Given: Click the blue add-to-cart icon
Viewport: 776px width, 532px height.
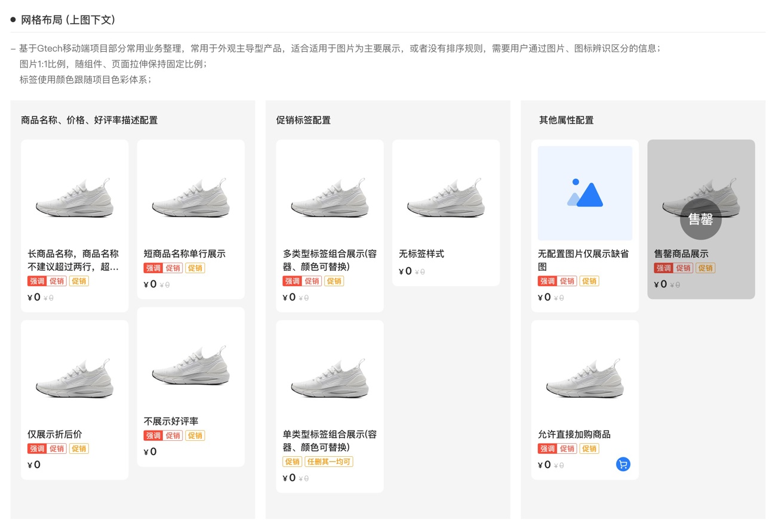Looking at the screenshot, I should [623, 465].
